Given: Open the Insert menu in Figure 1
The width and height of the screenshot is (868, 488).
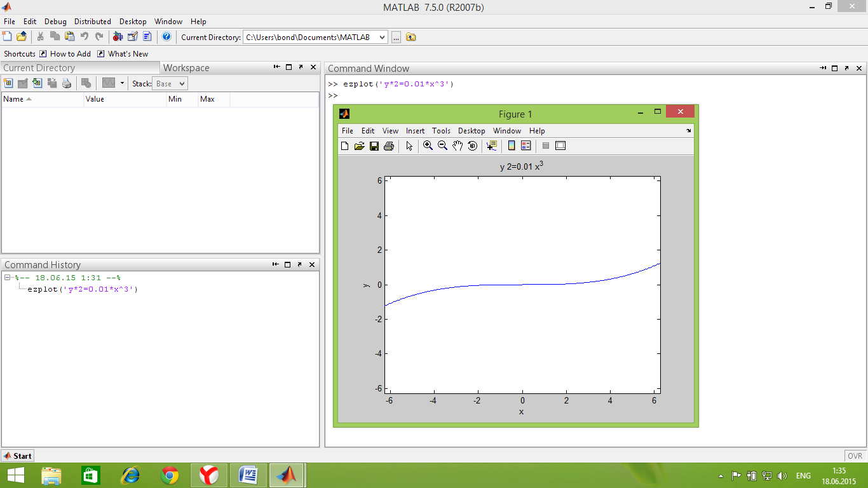Looking at the screenshot, I should 416,131.
